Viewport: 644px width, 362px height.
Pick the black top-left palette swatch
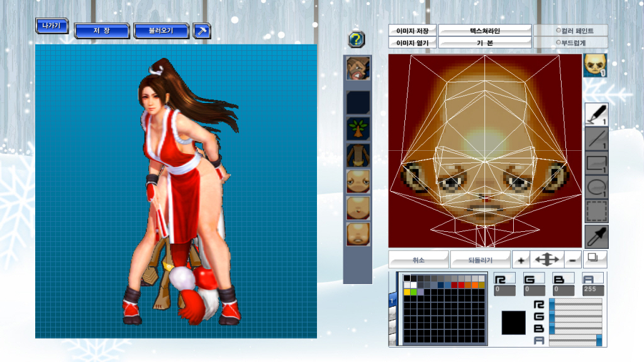[x=407, y=278]
